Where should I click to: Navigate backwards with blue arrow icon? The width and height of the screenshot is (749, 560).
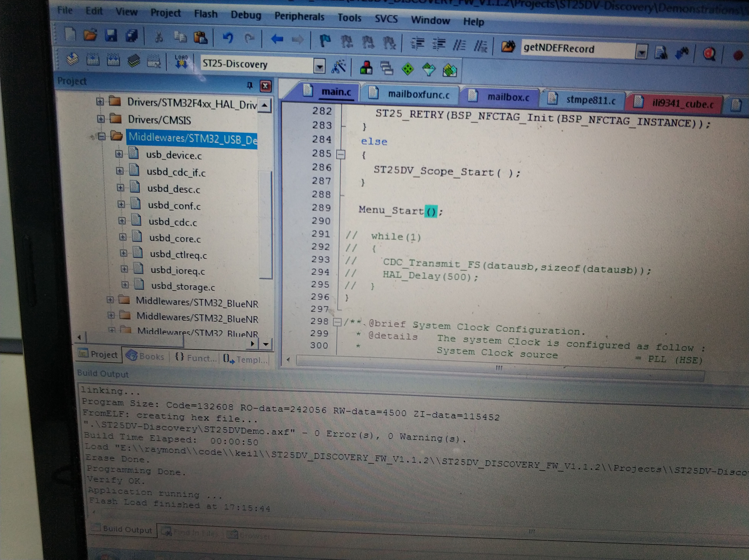click(x=277, y=39)
